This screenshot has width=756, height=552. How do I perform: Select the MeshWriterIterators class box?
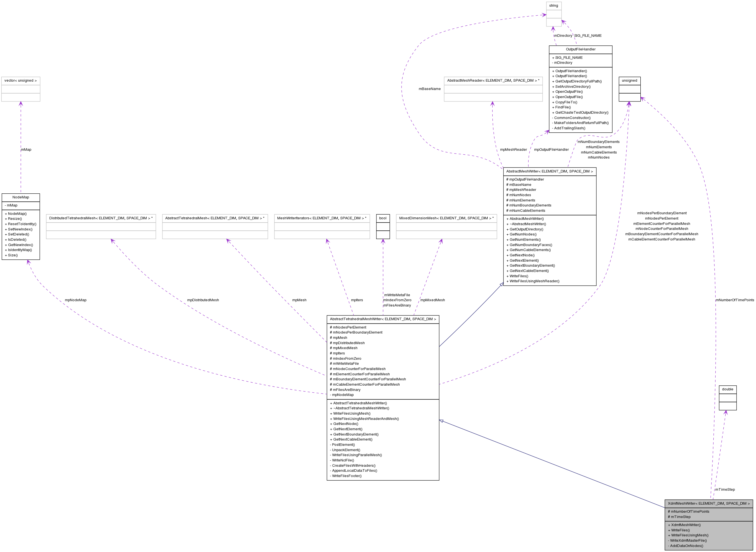(322, 218)
